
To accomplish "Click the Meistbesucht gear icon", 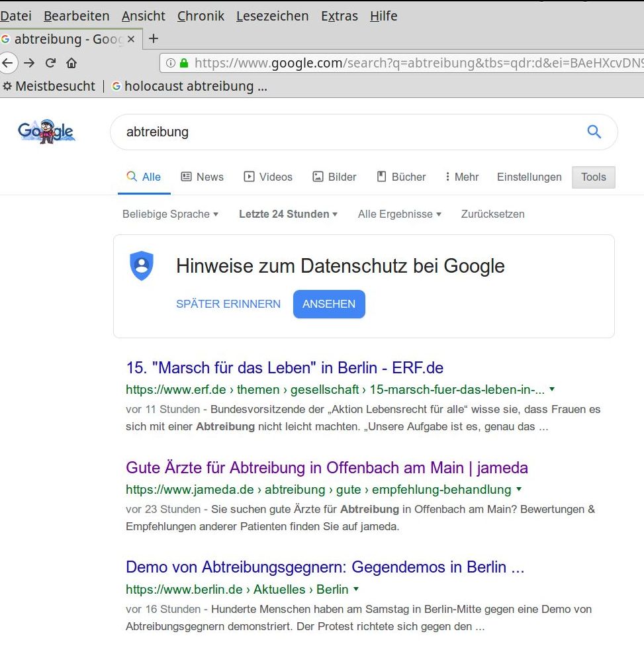I will (x=7, y=86).
